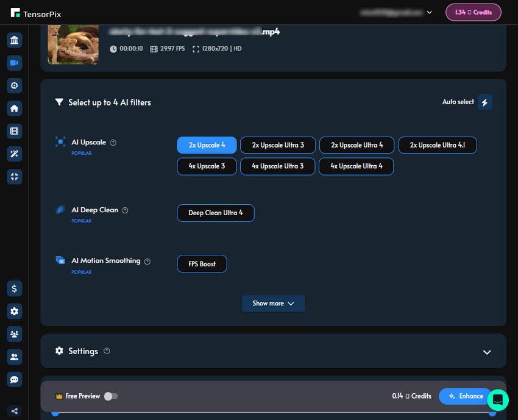Select the 4x Upscale Ultra 3 filter
This screenshot has width=518, height=420.
click(x=277, y=166)
